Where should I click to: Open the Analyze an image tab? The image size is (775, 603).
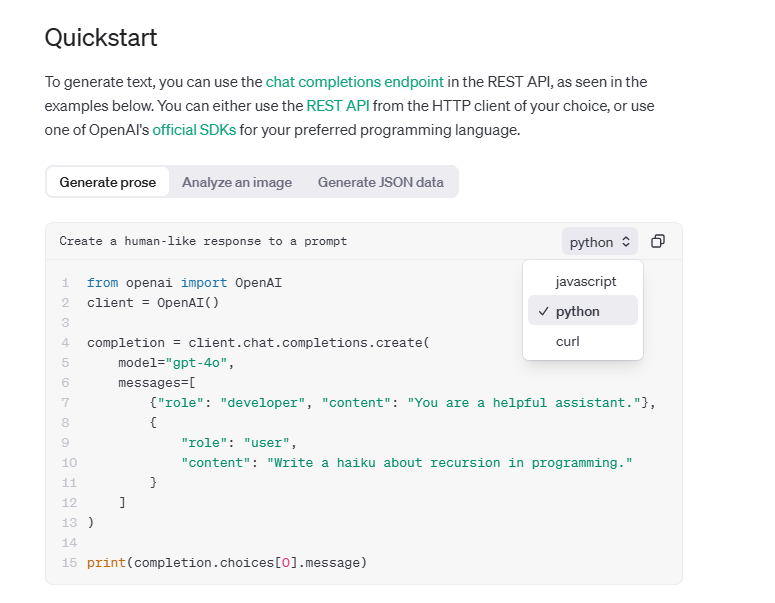coord(237,182)
